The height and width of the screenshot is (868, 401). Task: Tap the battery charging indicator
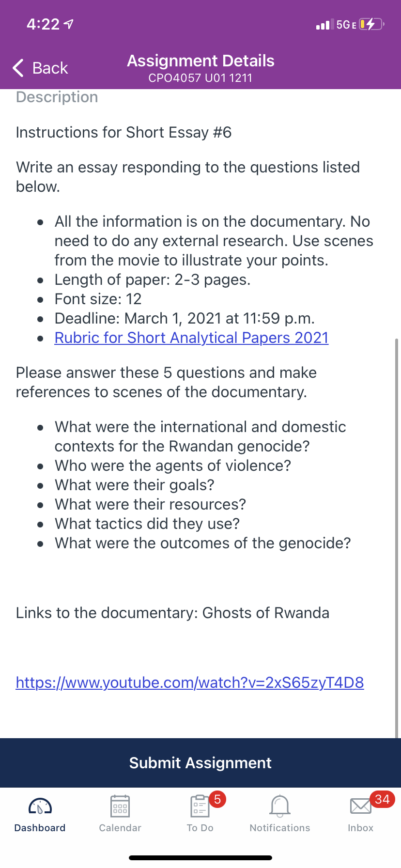[371, 24]
